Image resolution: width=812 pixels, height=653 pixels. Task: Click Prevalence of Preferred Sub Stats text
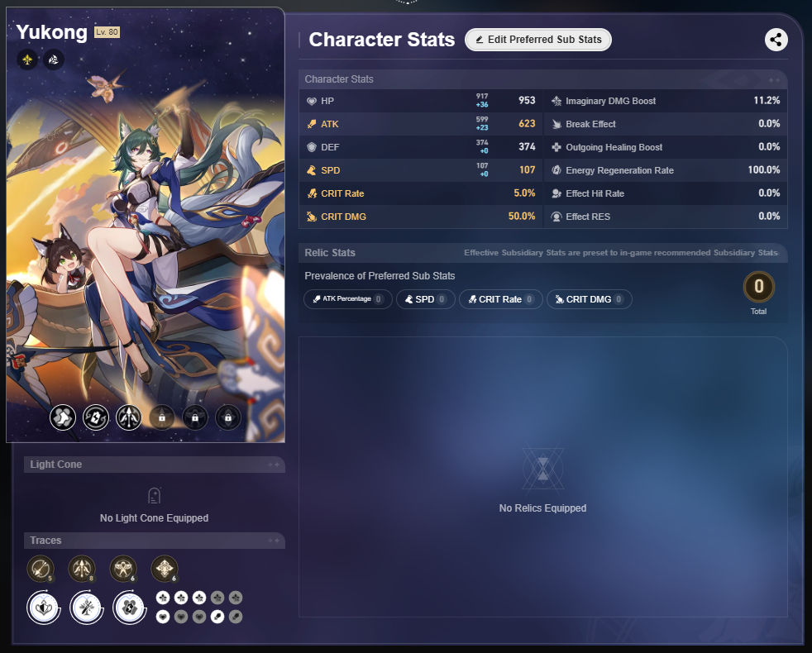(x=380, y=276)
